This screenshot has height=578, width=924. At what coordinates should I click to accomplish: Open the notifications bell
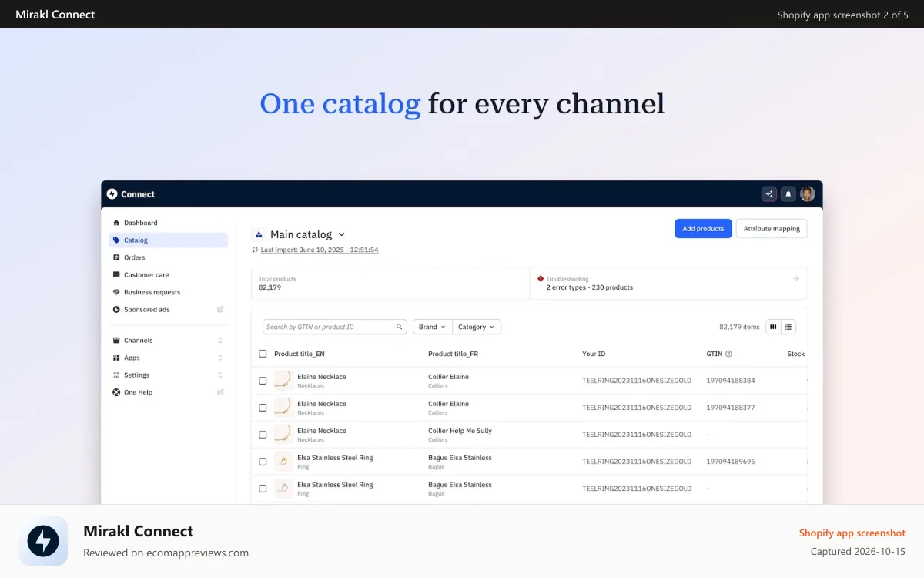[x=788, y=194]
